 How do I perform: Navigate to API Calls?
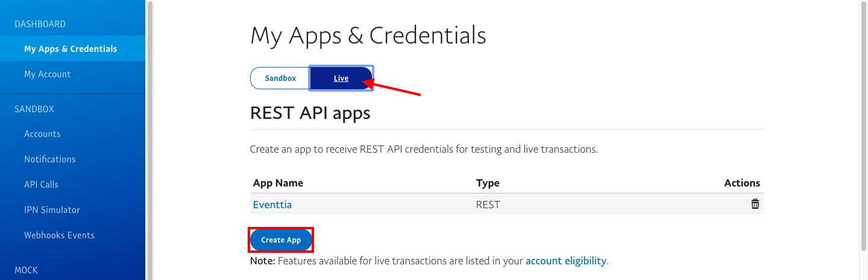click(41, 185)
